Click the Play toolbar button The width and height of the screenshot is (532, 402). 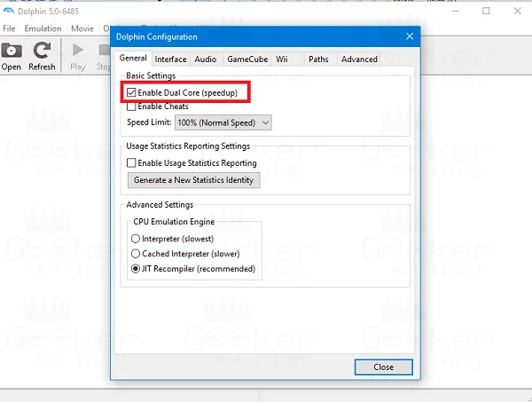tap(78, 57)
